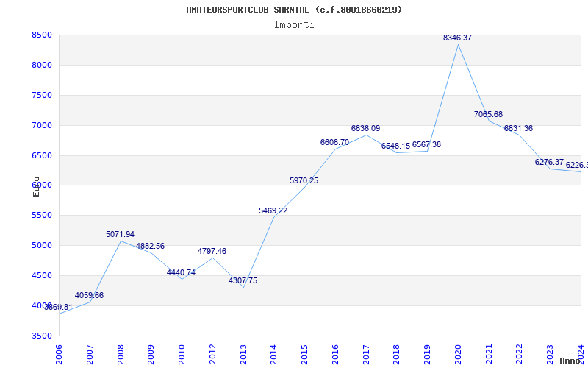The width and height of the screenshot is (588, 368).
Task: Click the x-axis year 2017
Action: point(366,355)
